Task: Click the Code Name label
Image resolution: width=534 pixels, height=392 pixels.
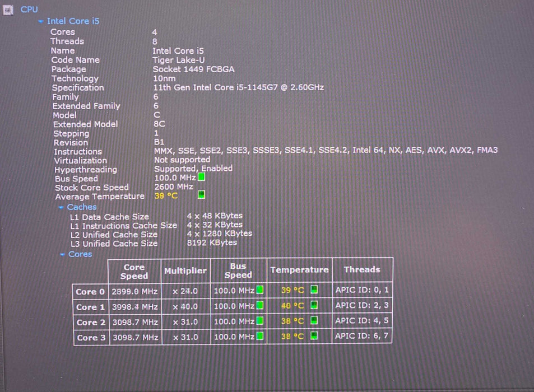Action: pos(76,60)
